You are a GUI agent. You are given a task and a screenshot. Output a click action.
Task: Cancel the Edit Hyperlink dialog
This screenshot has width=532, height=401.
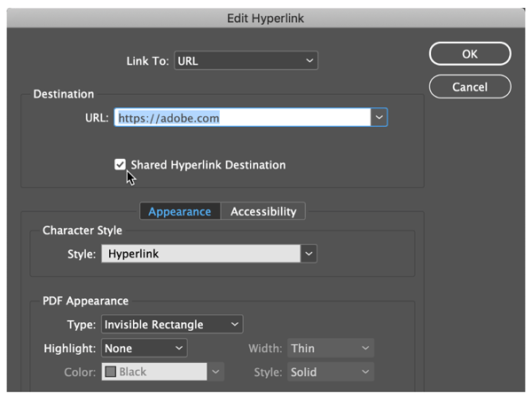pyautogui.click(x=470, y=87)
